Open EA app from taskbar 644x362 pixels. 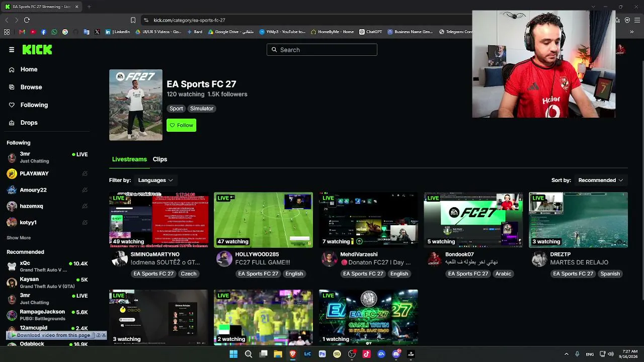[381, 354]
